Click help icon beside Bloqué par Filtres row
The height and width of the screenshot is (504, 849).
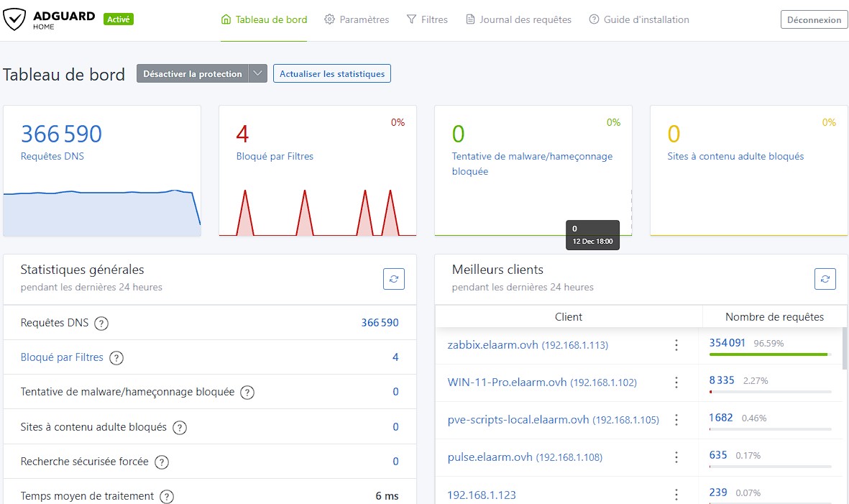coord(116,358)
